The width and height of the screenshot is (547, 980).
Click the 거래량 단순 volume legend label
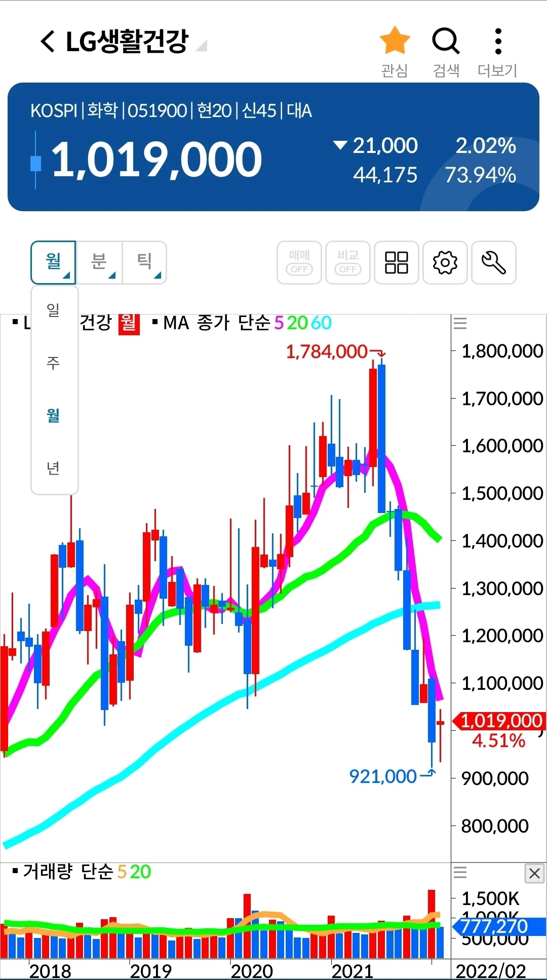coord(68,872)
